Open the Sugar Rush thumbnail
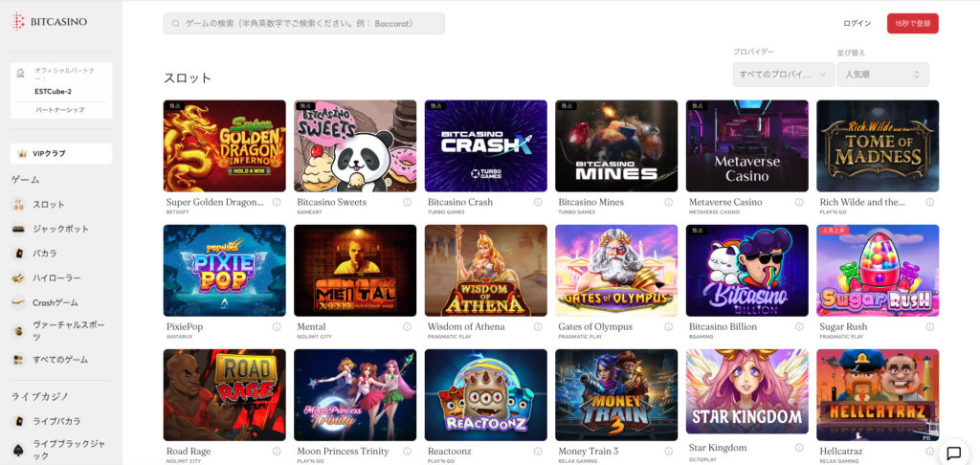980x465 pixels. 878,270
